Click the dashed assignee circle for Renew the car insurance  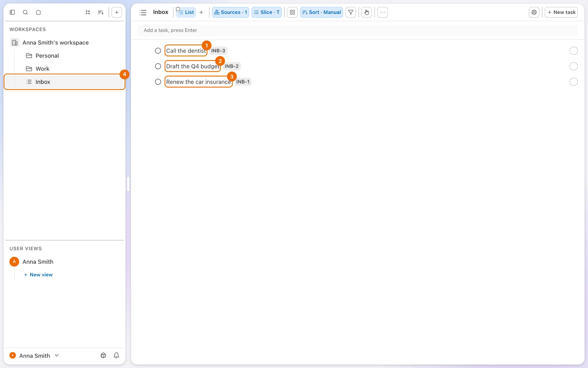tap(573, 82)
